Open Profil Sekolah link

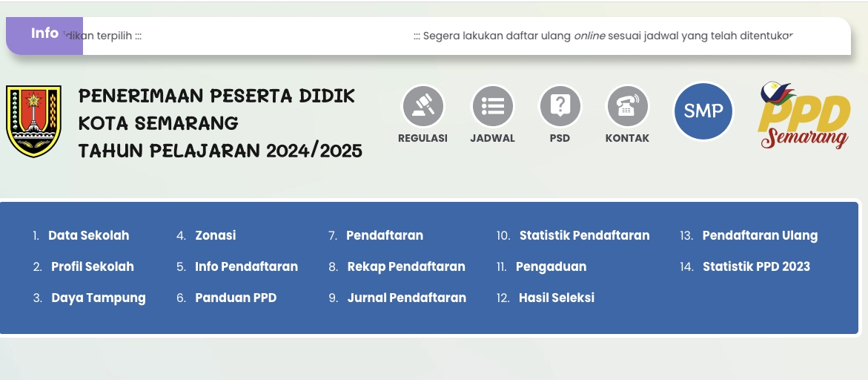point(93,266)
